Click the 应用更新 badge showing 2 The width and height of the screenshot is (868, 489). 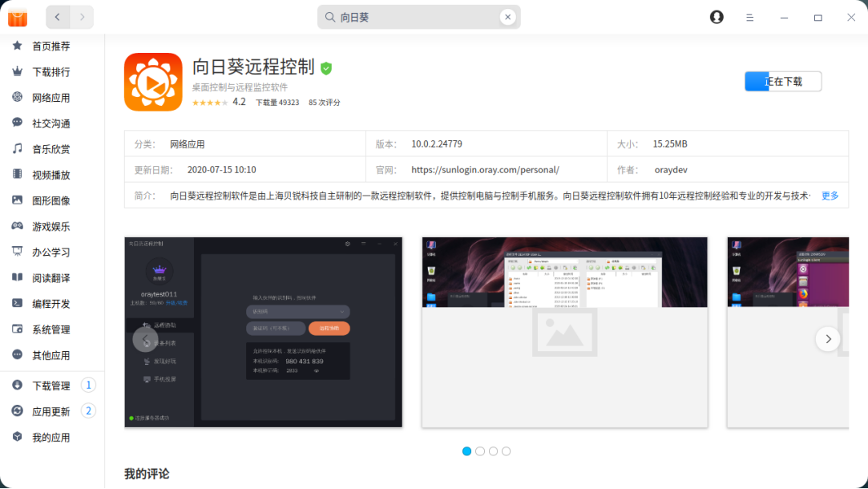(88, 411)
